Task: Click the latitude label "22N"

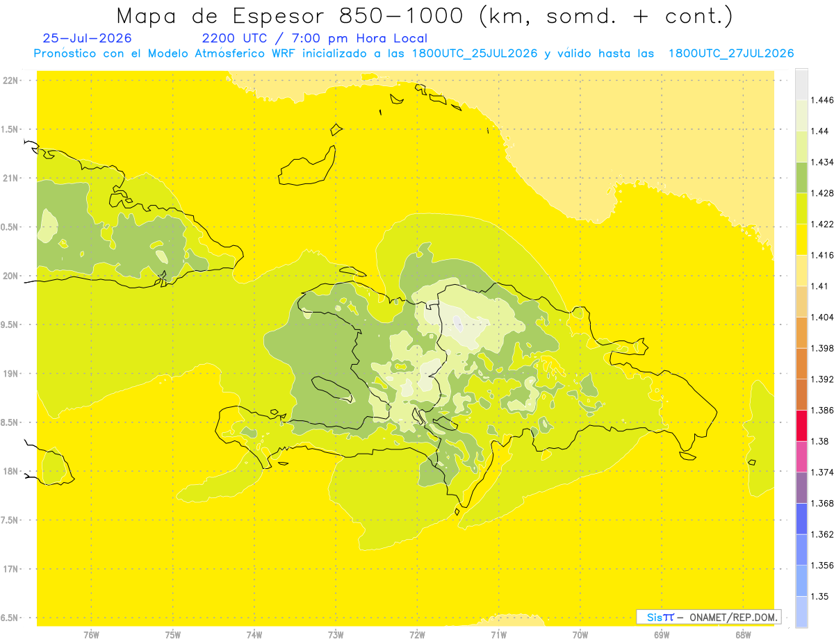Action: [12, 80]
